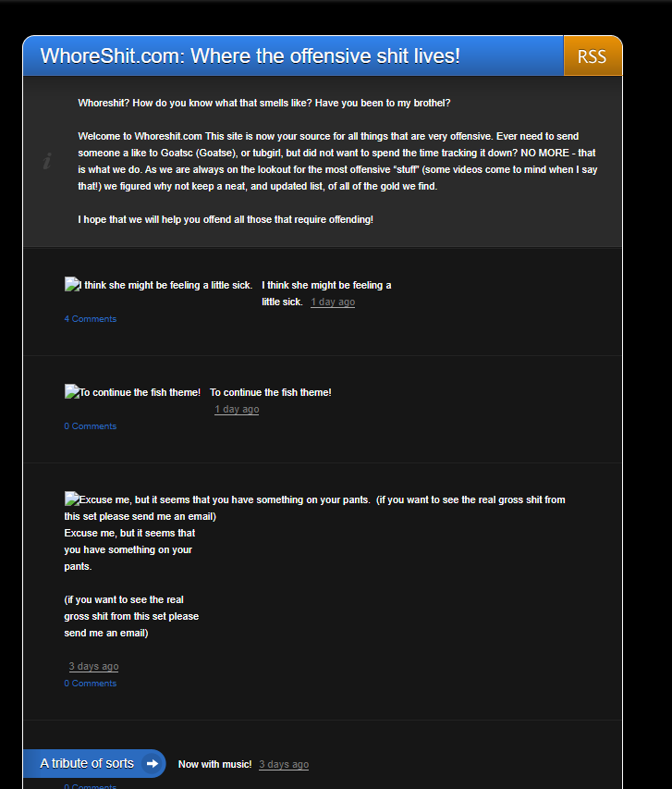Open '0 Comments' under the fish theme post
The image size is (672, 789).
[90, 426]
